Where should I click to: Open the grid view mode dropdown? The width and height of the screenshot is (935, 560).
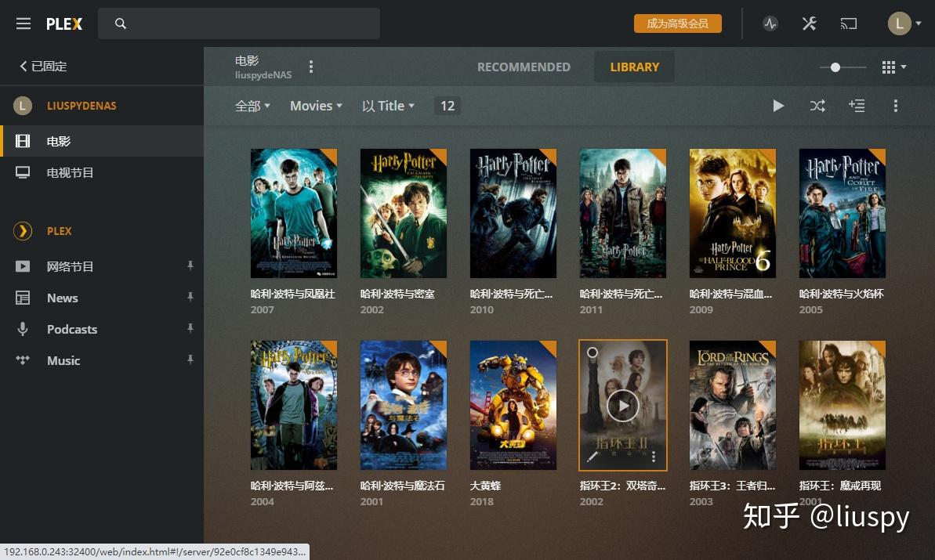pos(894,67)
